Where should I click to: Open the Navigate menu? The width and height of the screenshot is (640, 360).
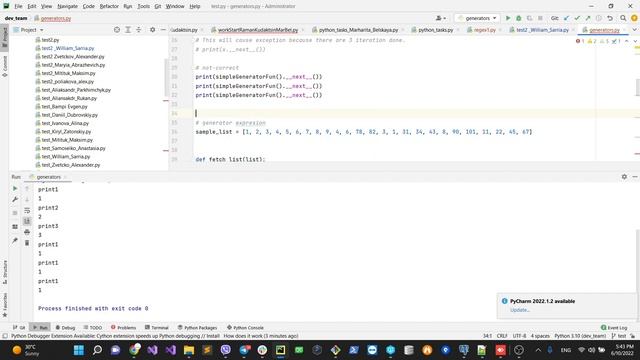[67, 6]
